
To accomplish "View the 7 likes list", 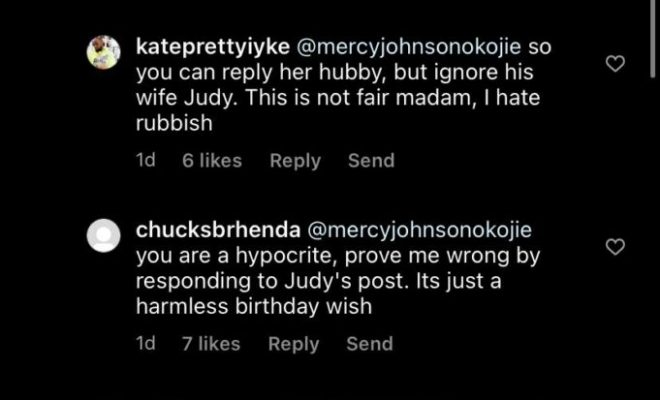I will tap(211, 344).
